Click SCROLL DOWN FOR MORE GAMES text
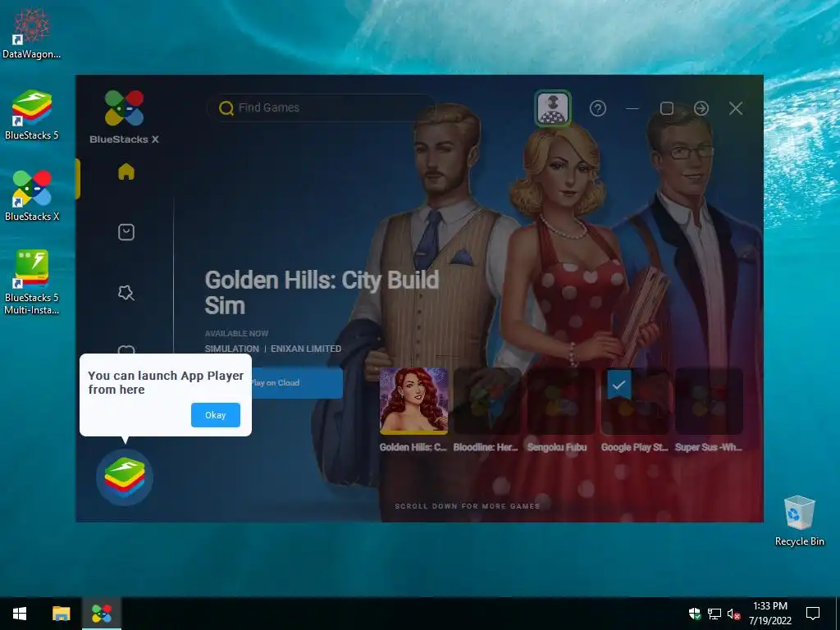Image resolution: width=840 pixels, height=630 pixels. pyautogui.click(x=467, y=505)
